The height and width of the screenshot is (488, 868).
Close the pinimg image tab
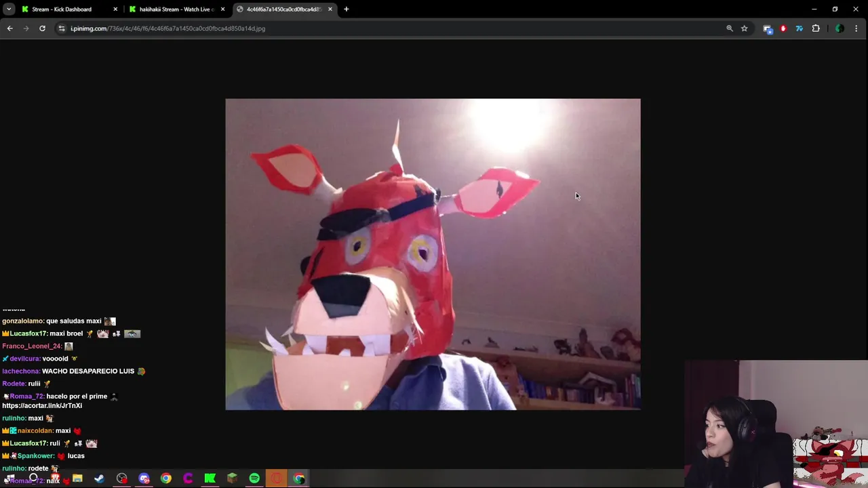tap(330, 9)
